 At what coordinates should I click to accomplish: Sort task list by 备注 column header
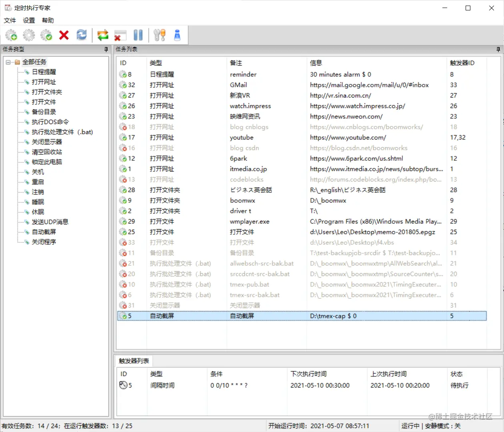tap(266, 63)
